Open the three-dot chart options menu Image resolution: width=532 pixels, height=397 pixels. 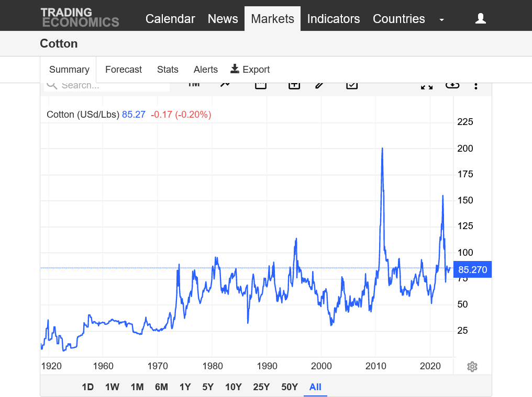coord(476,86)
